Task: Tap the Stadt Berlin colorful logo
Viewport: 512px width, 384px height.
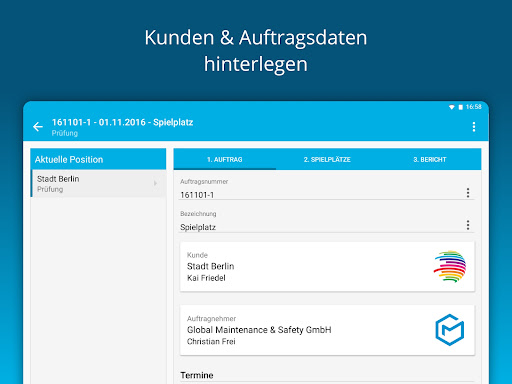Action: coord(450,266)
